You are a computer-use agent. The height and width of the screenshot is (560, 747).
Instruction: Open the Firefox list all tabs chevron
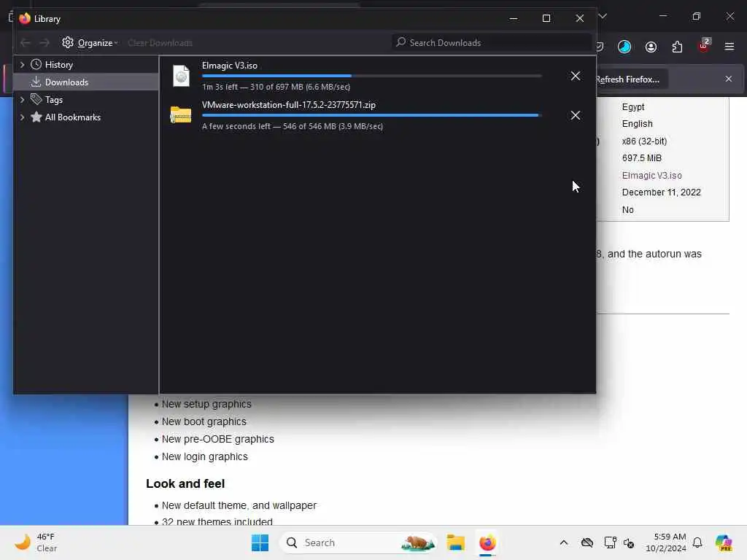(603, 16)
